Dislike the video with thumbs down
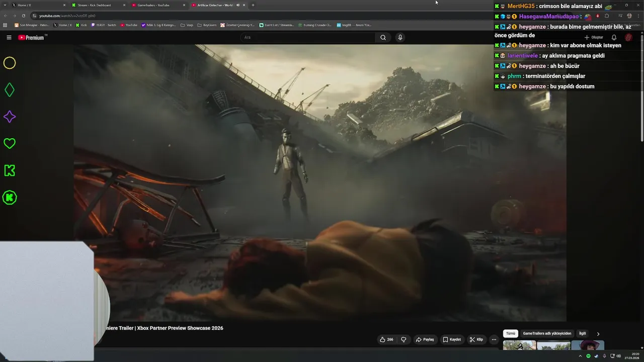 click(x=404, y=339)
